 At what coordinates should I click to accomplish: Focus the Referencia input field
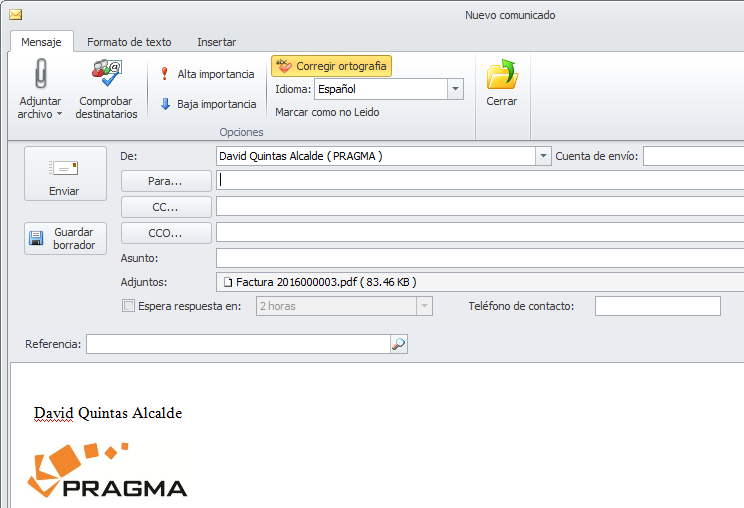[238, 344]
